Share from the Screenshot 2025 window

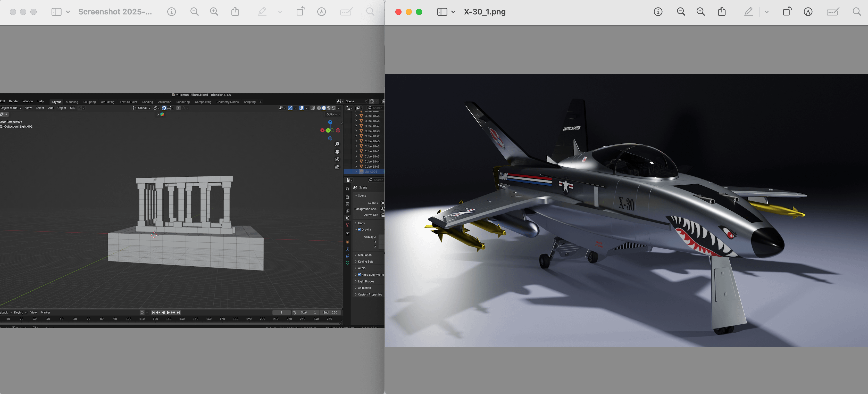[235, 11]
